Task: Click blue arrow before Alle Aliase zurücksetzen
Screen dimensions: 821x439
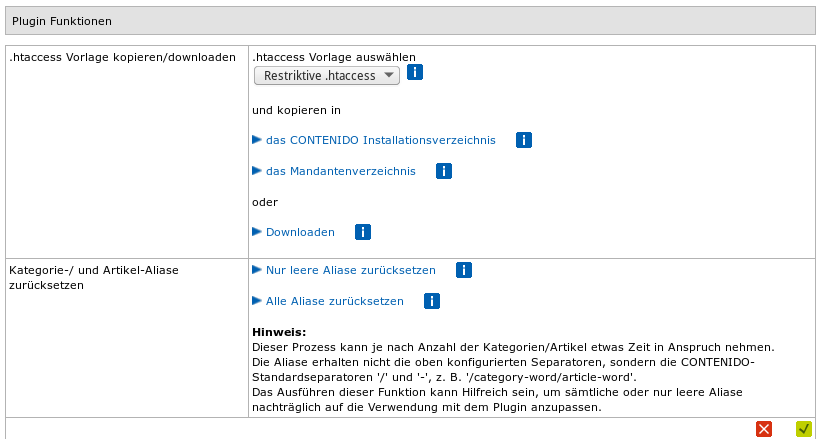Action: (x=257, y=301)
